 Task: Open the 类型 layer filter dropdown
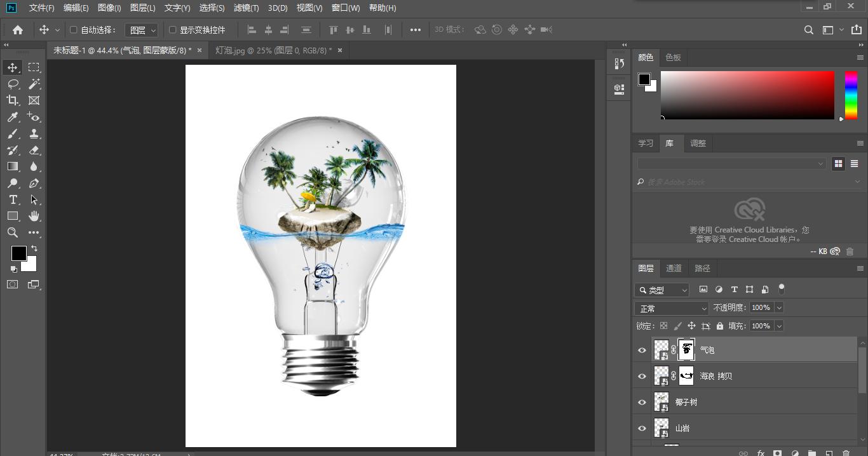[x=662, y=290]
